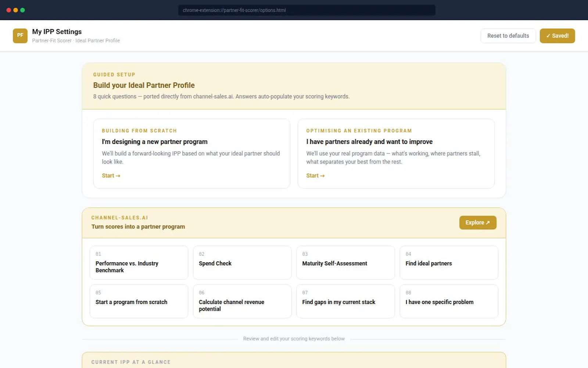Open the Spend Check card
The height and width of the screenshot is (368, 588).
pyautogui.click(x=242, y=263)
